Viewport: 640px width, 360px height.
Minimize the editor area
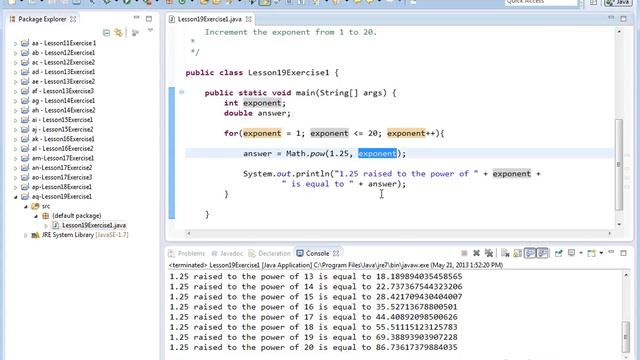point(611,18)
